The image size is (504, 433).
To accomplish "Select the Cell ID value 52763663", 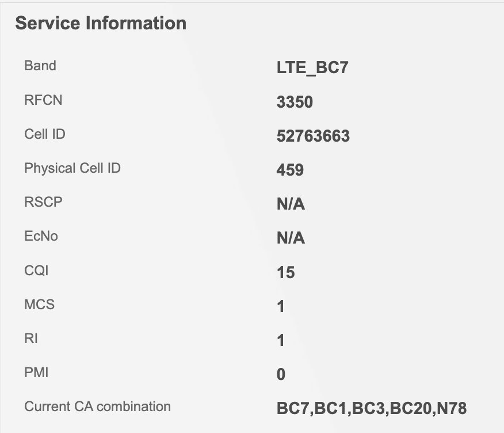I will tap(313, 136).
